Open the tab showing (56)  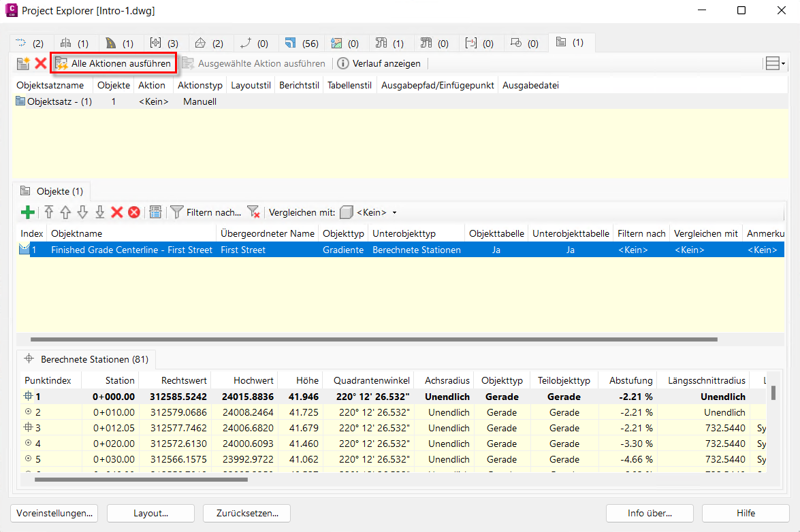(302, 44)
